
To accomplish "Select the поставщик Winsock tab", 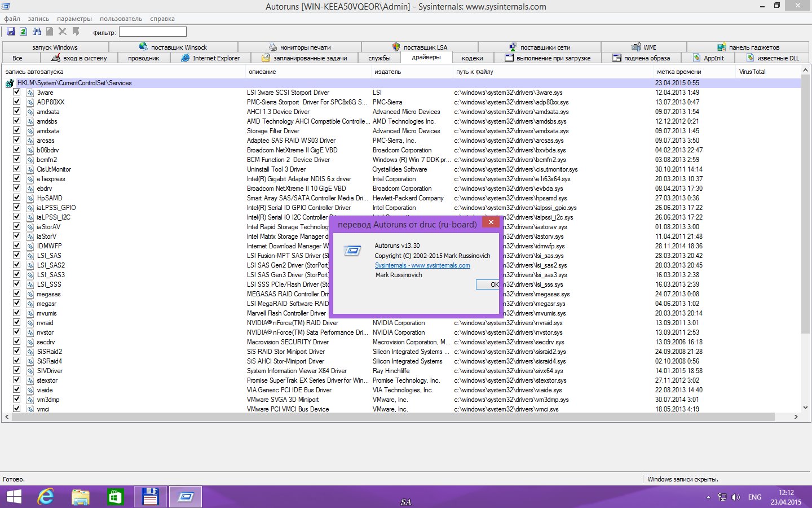I will pos(173,47).
